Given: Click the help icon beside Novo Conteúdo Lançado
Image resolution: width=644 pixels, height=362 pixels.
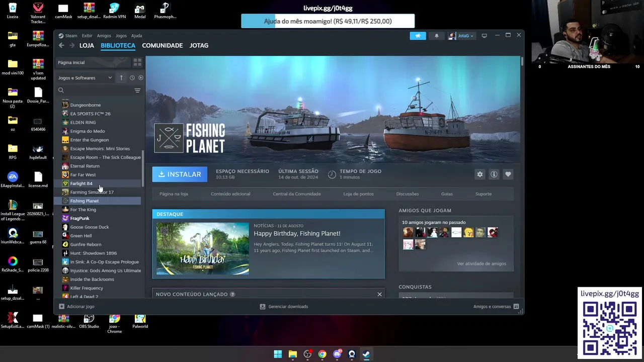Looking at the screenshot, I should [x=232, y=294].
